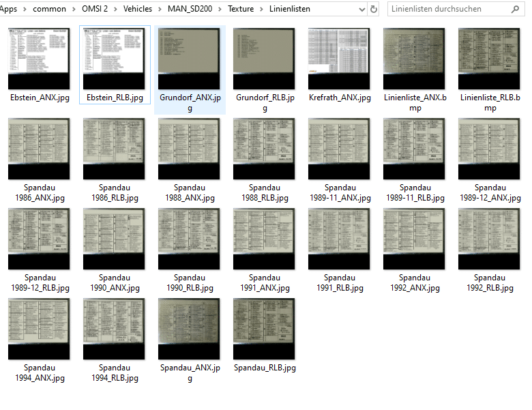Select the Linienliste_RLB.bmp file

[x=489, y=59]
